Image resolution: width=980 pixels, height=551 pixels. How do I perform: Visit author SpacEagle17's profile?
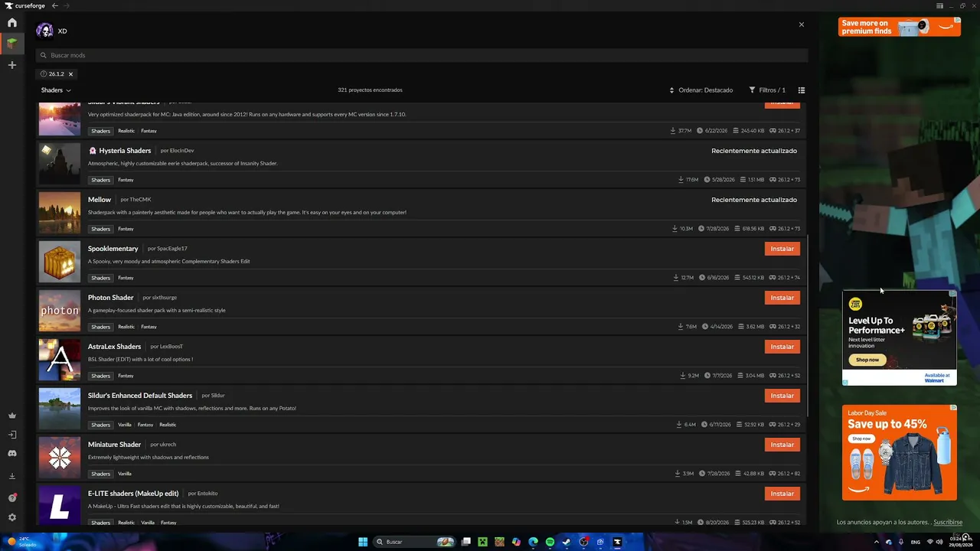pos(171,249)
